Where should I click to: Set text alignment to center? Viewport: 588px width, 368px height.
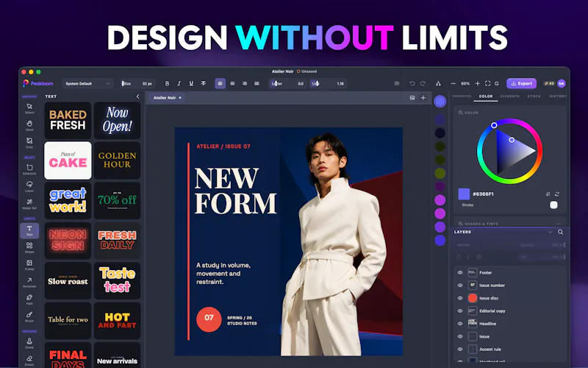coord(232,83)
